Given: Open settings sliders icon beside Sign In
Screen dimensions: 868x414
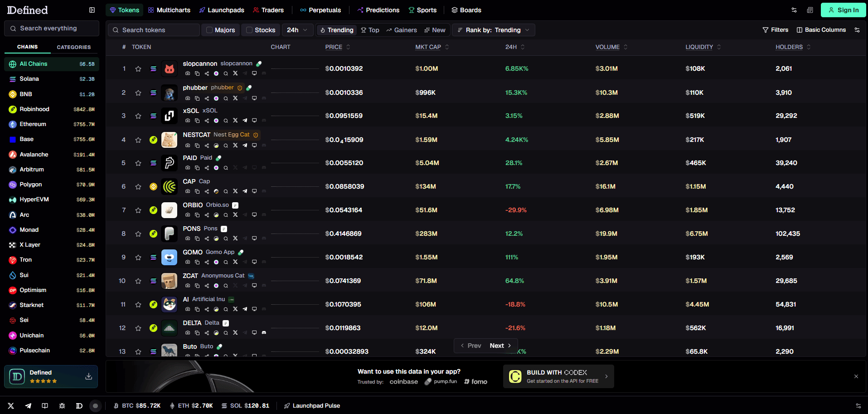Looking at the screenshot, I should coord(794,10).
